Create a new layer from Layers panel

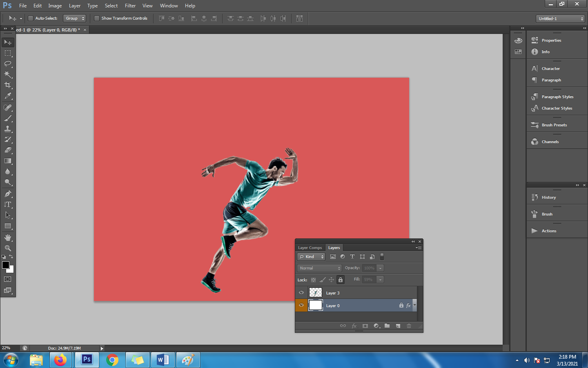pos(398,326)
